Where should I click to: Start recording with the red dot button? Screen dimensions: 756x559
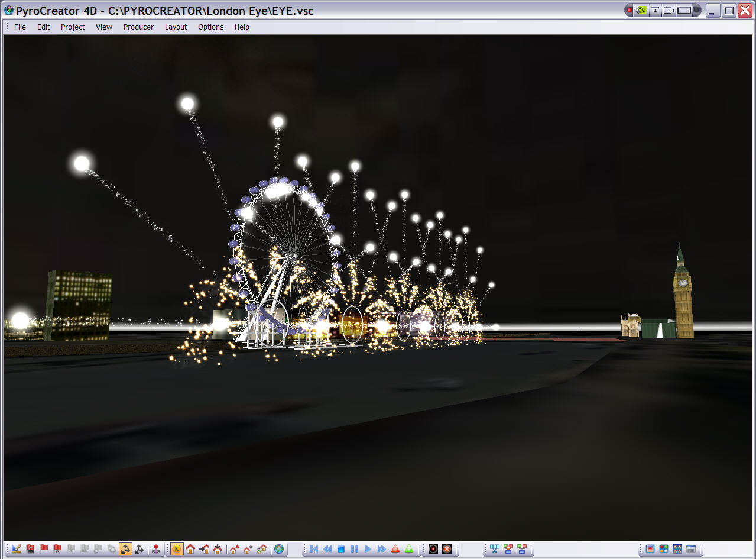(433, 549)
